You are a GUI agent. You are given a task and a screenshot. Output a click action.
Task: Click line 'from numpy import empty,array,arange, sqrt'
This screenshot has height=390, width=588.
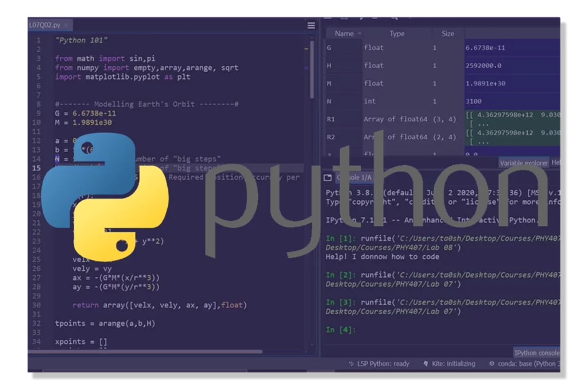[x=146, y=68]
